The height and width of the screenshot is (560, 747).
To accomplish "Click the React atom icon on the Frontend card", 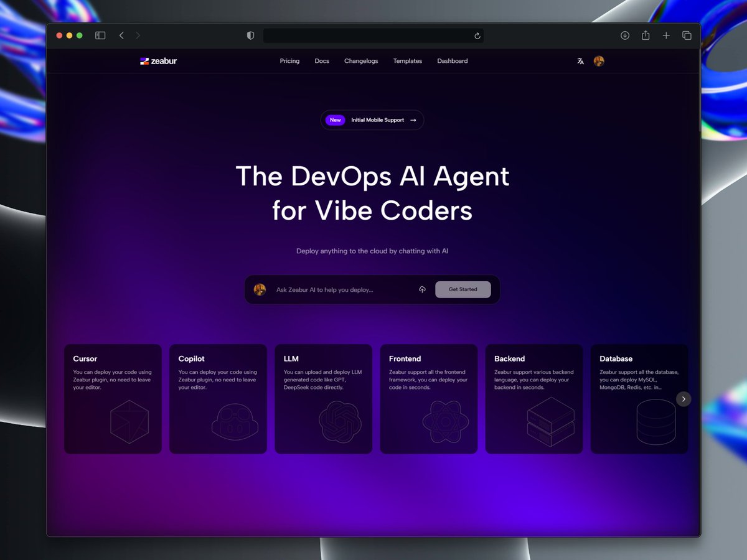I will (x=446, y=421).
